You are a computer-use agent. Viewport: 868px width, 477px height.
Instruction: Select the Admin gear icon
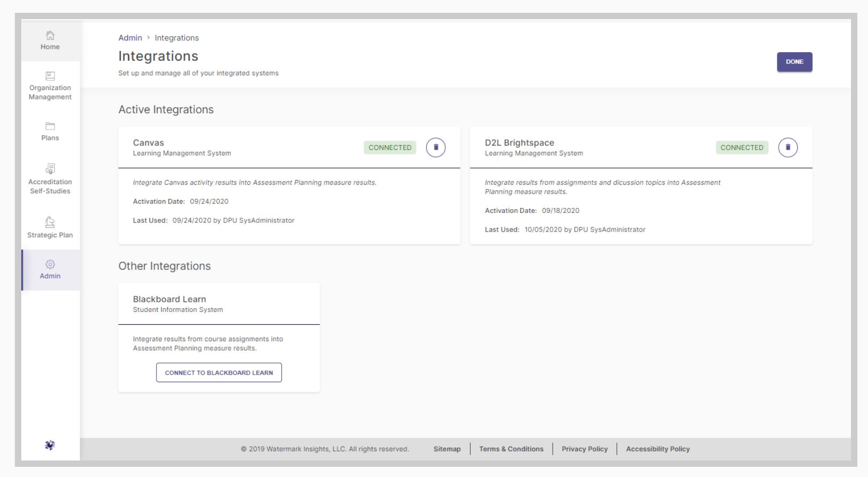pyautogui.click(x=50, y=265)
